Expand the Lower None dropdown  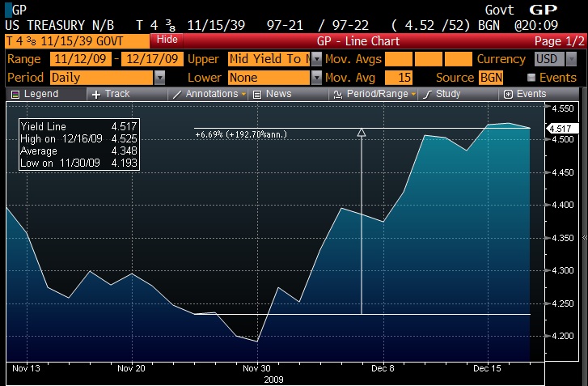coord(316,78)
